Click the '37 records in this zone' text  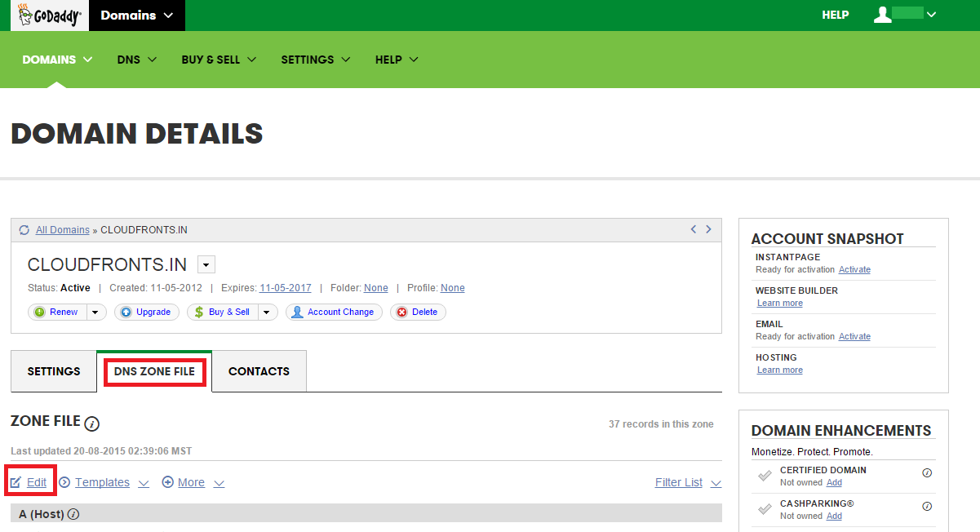661,424
